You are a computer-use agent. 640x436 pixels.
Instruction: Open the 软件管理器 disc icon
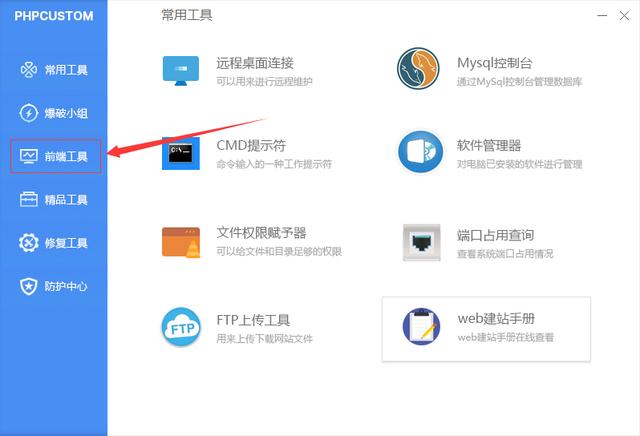(420, 151)
